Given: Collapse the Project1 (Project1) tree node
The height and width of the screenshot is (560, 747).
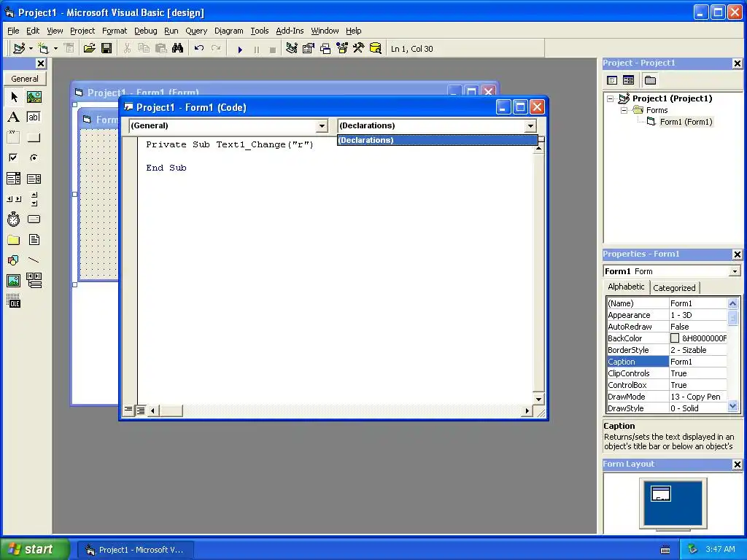Looking at the screenshot, I should (611, 98).
